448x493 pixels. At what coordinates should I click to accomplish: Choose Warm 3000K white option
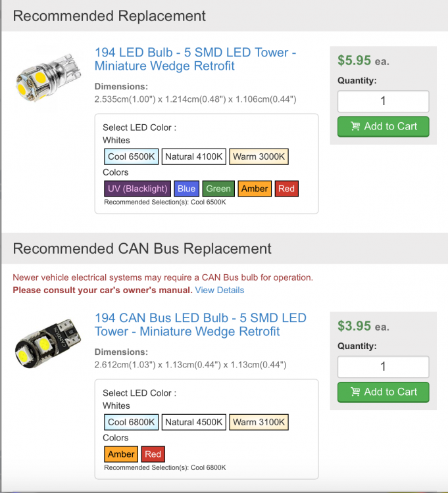(x=259, y=156)
